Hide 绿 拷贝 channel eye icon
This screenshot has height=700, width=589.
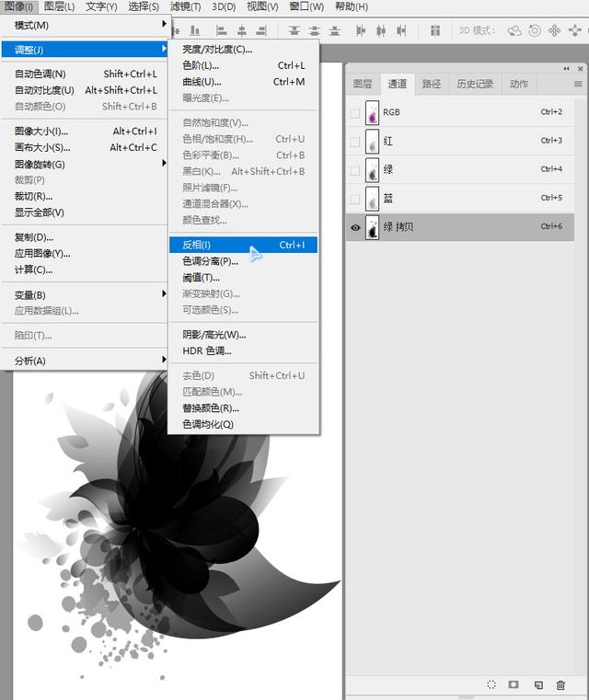pos(355,227)
